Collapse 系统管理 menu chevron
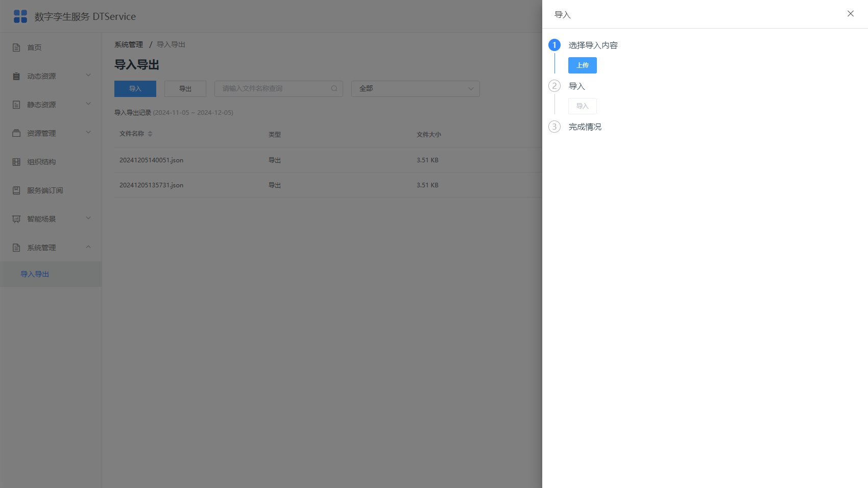The image size is (868, 488). point(88,247)
